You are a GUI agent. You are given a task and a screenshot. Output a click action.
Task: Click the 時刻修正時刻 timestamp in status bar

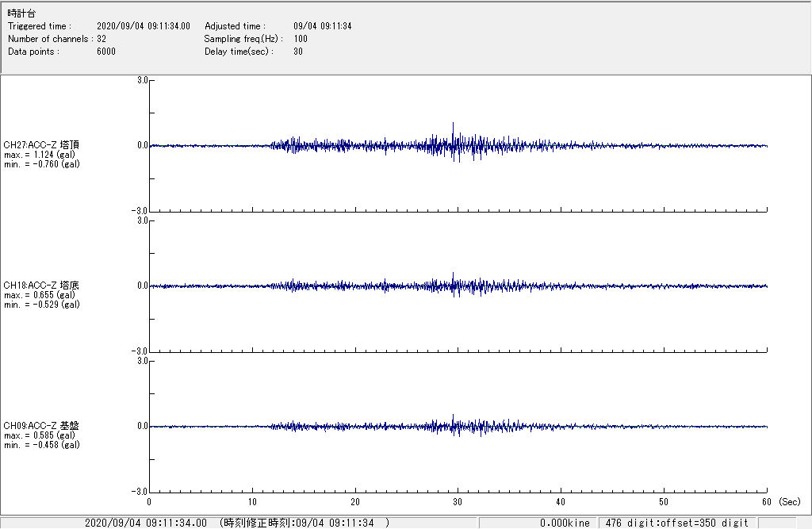point(304,523)
